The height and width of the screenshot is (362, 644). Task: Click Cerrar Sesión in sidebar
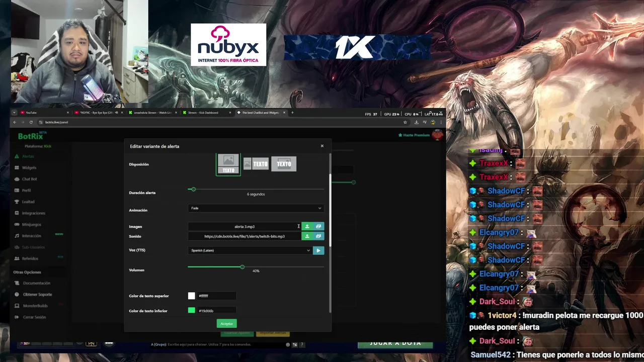click(x=34, y=317)
